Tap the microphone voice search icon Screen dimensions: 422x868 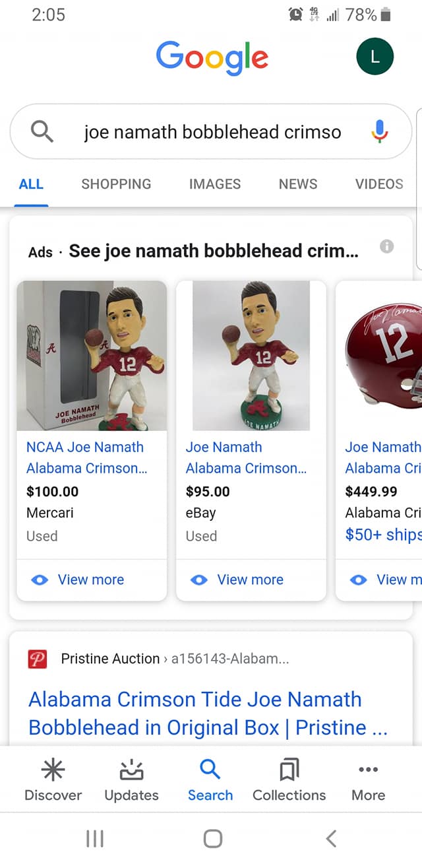click(x=378, y=131)
